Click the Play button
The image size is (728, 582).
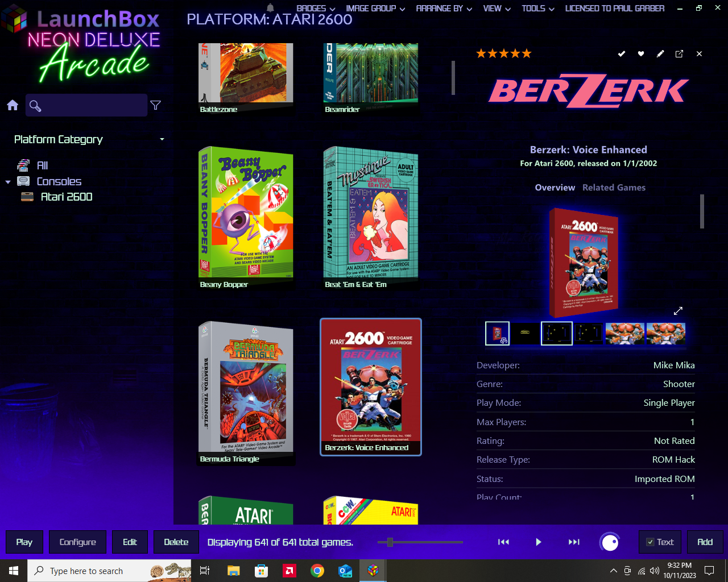(x=24, y=542)
